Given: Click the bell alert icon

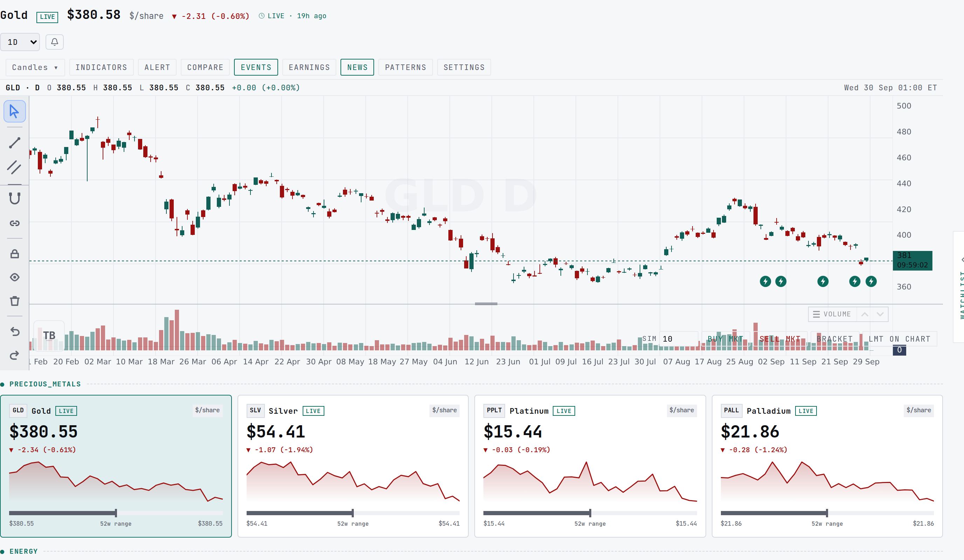Looking at the screenshot, I should point(55,42).
